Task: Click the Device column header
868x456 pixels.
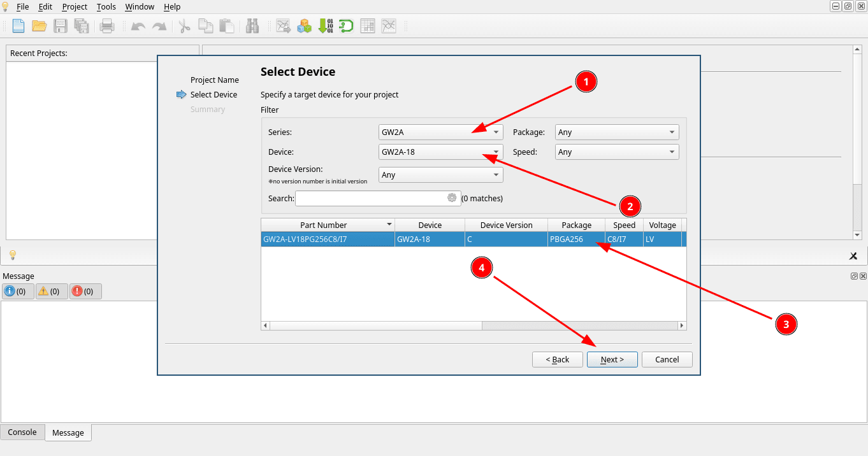Action: (430, 225)
